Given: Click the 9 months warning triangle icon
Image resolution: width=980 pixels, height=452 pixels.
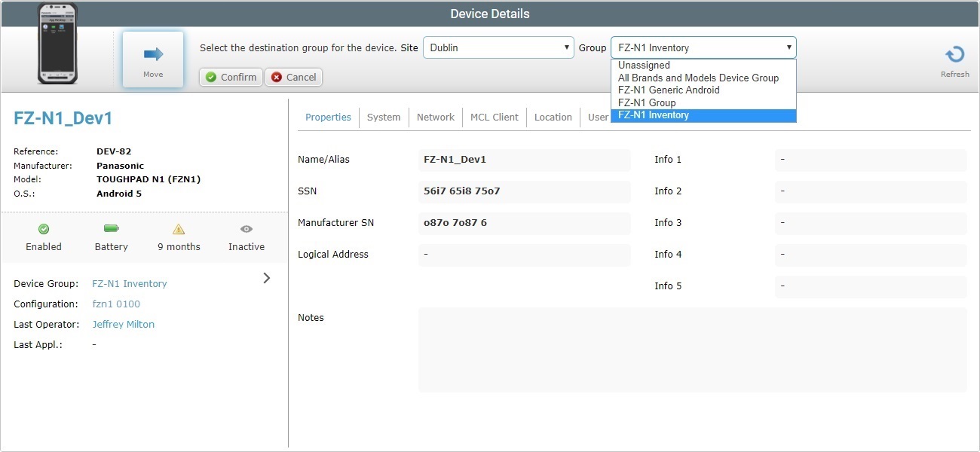Looking at the screenshot, I should pos(179,229).
